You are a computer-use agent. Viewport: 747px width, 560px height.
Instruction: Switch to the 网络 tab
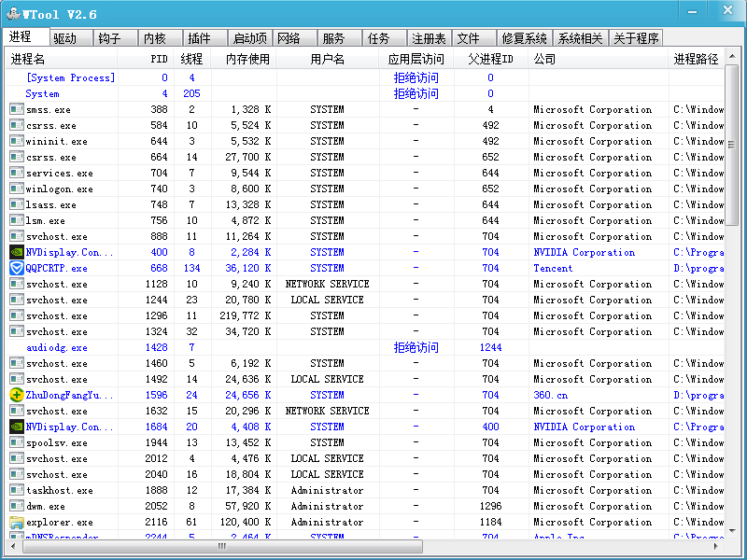pos(295,38)
